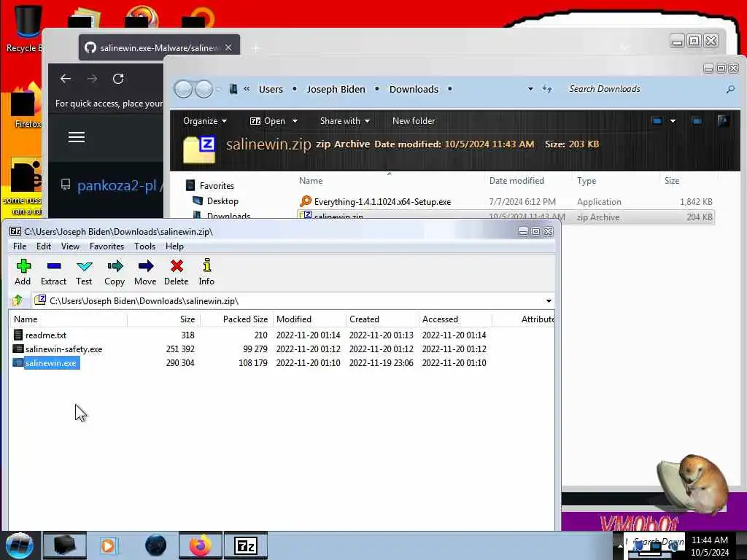Open the 7-Zip Help menu
Viewport: 747px width, 560px height.
(174, 246)
